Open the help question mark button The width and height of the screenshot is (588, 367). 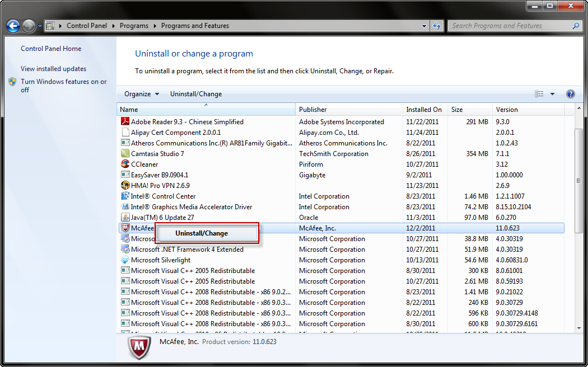(x=571, y=94)
